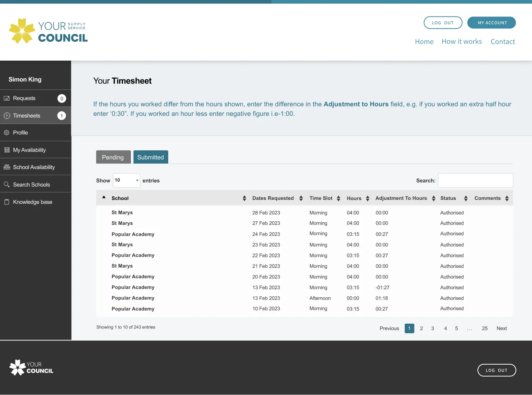Screen dimensions: 532x395
Task: Click the Search Schools magnifier icon
Action: pos(7,185)
